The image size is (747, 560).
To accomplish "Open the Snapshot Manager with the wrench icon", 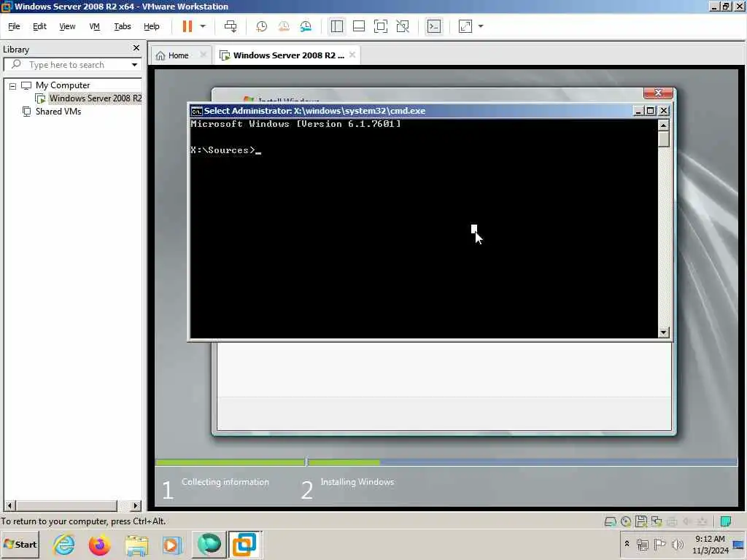I will [x=306, y=26].
